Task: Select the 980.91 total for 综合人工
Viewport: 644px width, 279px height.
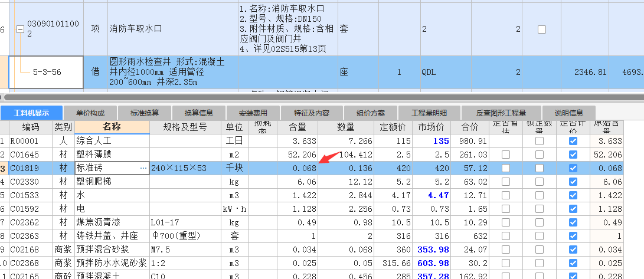Action: click(470, 141)
